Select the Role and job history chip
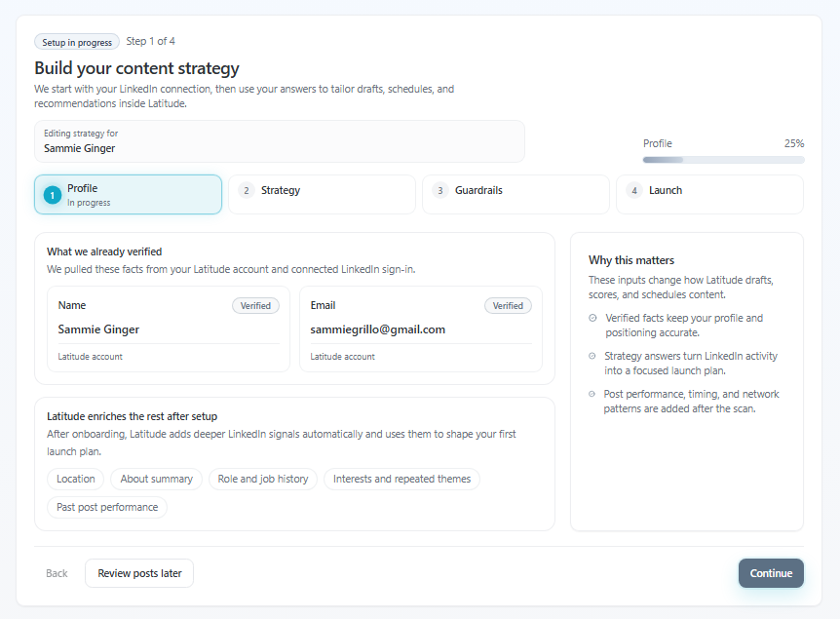Image resolution: width=840 pixels, height=619 pixels. (x=262, y=479)
